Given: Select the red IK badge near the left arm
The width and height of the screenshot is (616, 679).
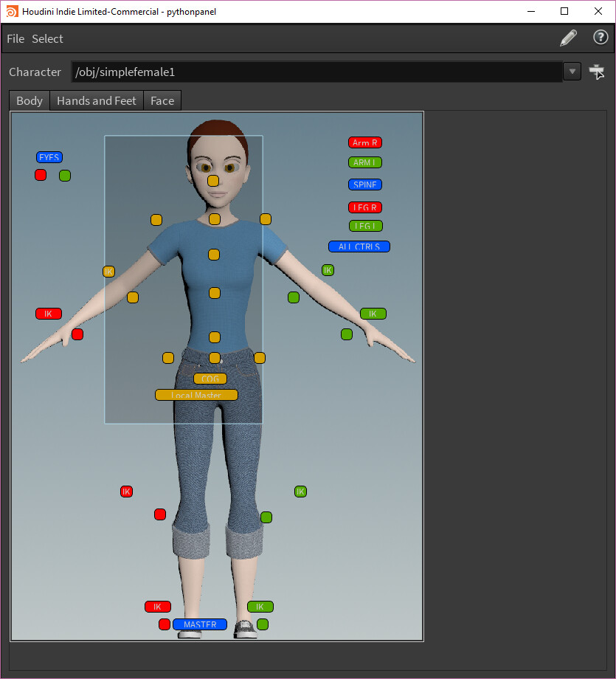Looking at the screenshot, I should [x=48, y=313].
